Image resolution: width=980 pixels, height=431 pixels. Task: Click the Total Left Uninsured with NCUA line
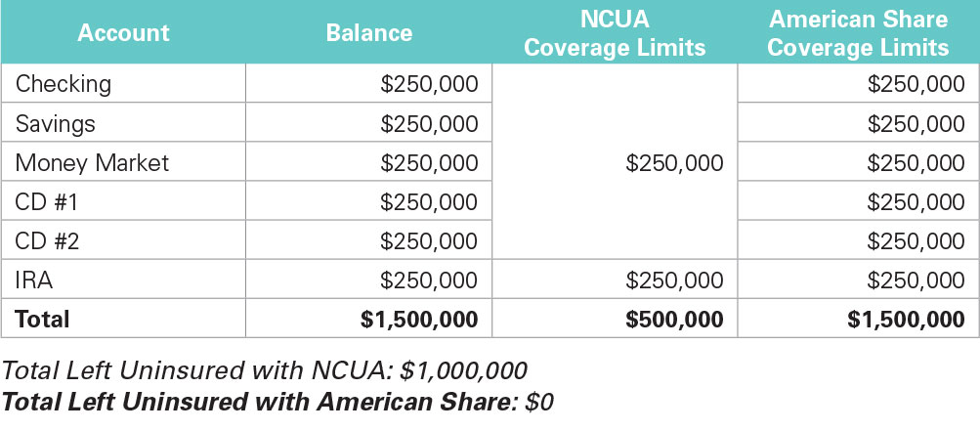[x=264, y=371]
